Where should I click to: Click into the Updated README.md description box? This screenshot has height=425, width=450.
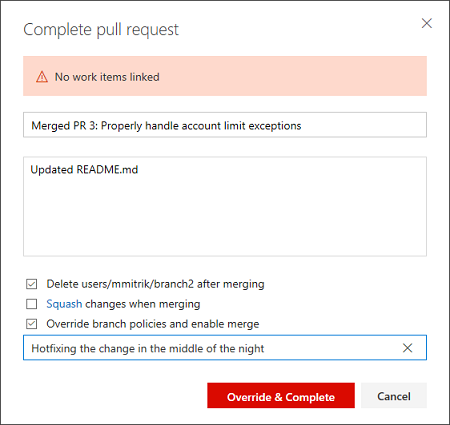[x=225, y=207]
